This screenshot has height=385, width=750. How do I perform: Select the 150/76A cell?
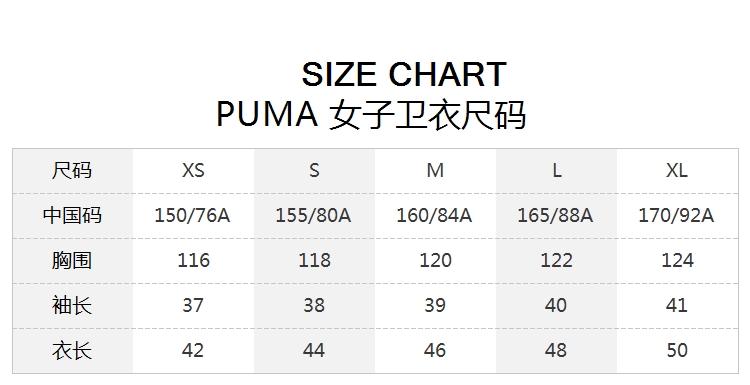tap(192, 216)
